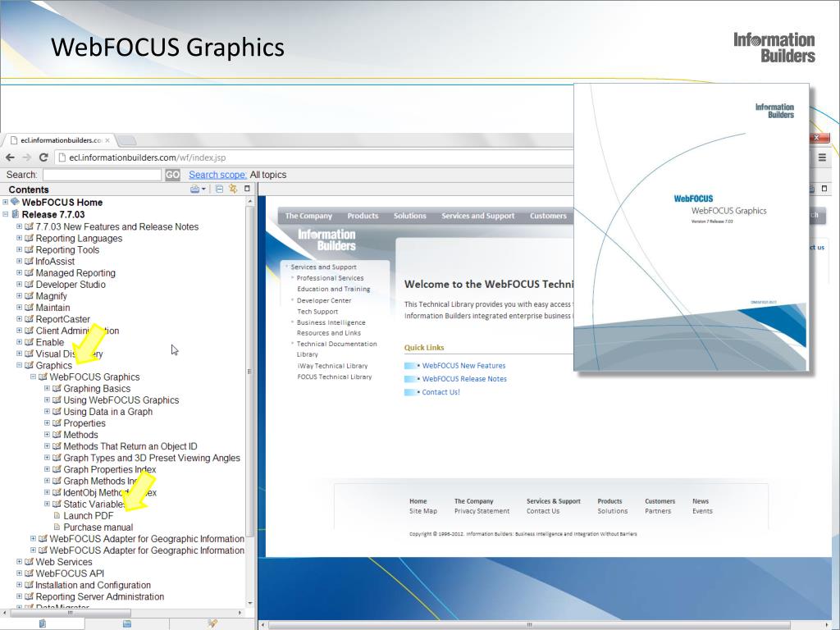Click the Release 7.7.03 book icon
Viewport: 840px width, 630px height.
(15, 214)
